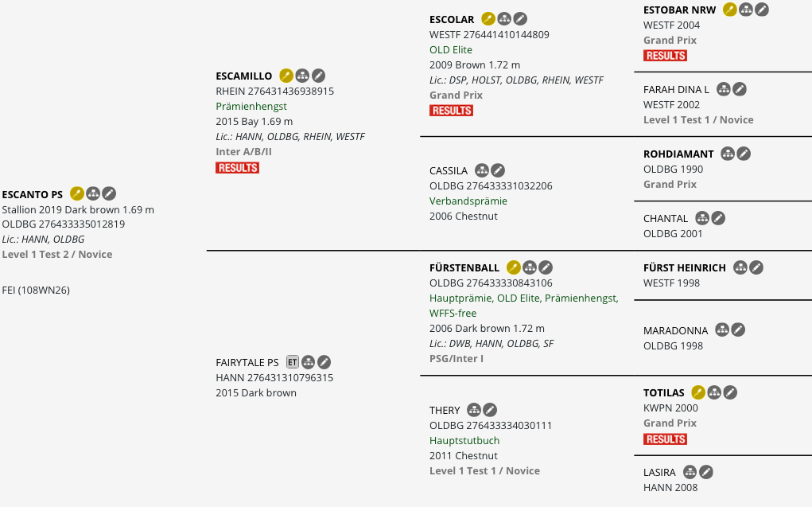
Task: Click the gold semen icon next to Estobar NRW
Action: (x=729, y=10)
